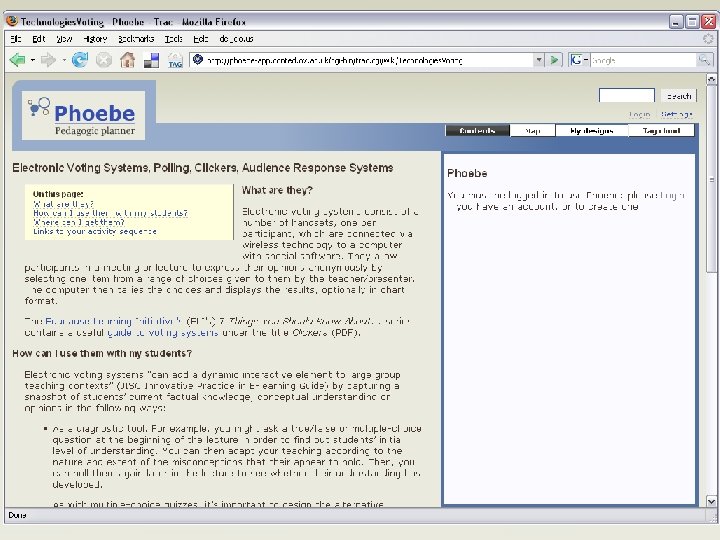This screenshot has height=540, width=720.
Task: Click the Phoebe Pedagogic planner logo
Action: (x=84, y=115)
